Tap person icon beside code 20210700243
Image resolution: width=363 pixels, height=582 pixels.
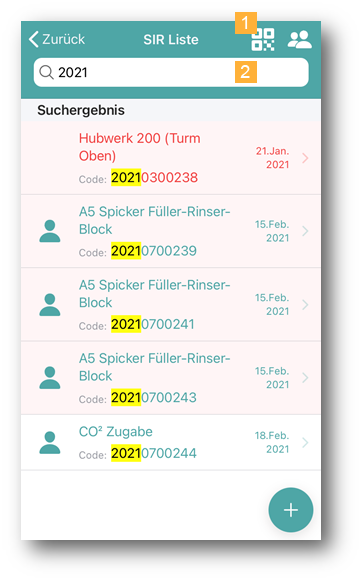click(x=50, y=377)
